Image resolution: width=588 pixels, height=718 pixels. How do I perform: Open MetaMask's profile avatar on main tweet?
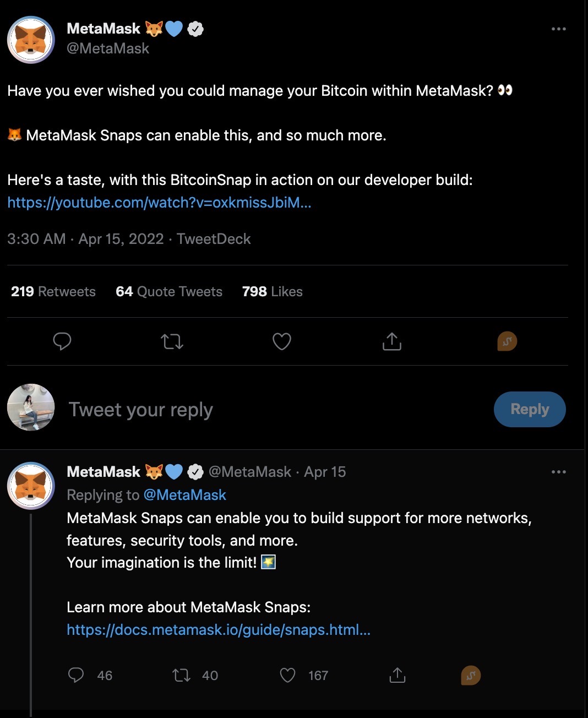point(31,40)
